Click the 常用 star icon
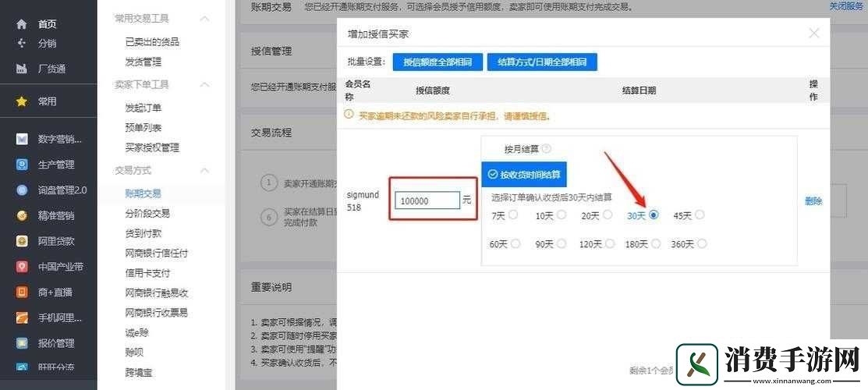Viewport: 868px width, 390px height. pyautogui.click(x=22, y=101)
